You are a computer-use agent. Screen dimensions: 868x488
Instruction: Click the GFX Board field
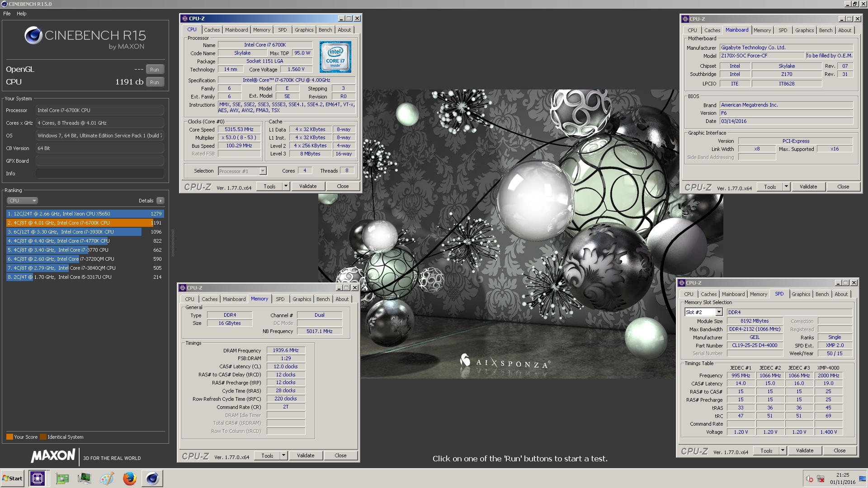tap(100, 161)
